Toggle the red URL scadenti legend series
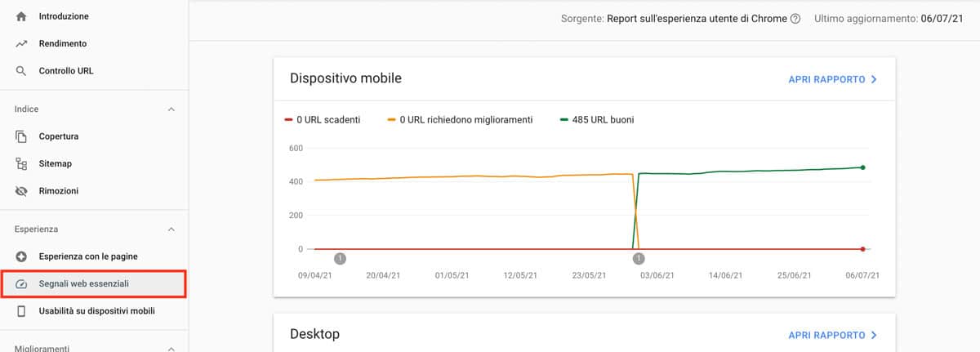The height and width of the screenshot is (352, 980). tap(322, 119)
